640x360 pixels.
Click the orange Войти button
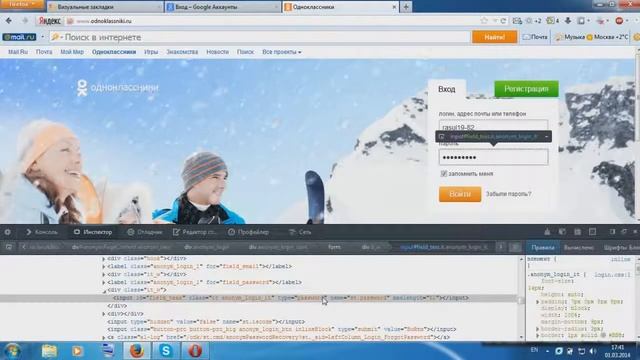pyautogui.click(x=460, y=194)
